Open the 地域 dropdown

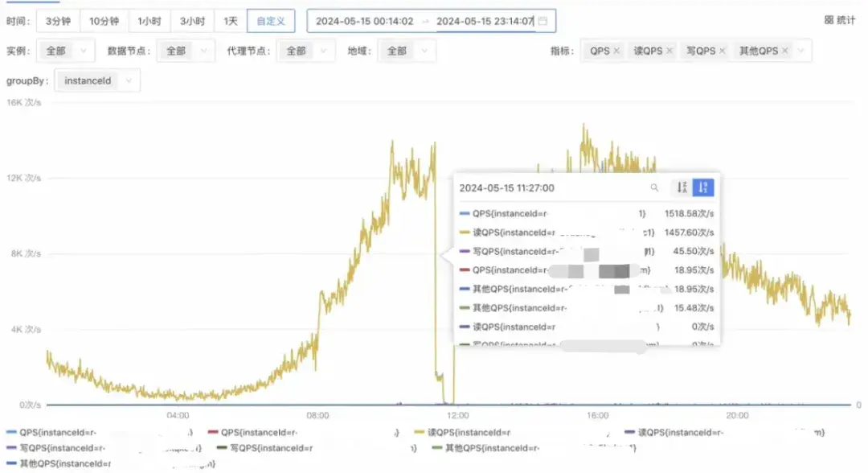tap(407, 51)
